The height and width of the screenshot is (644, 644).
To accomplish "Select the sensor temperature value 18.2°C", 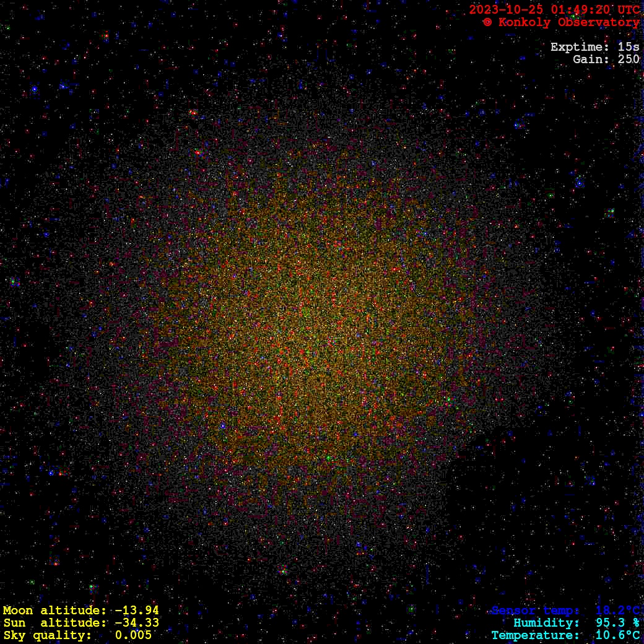I will coord(617,611).
